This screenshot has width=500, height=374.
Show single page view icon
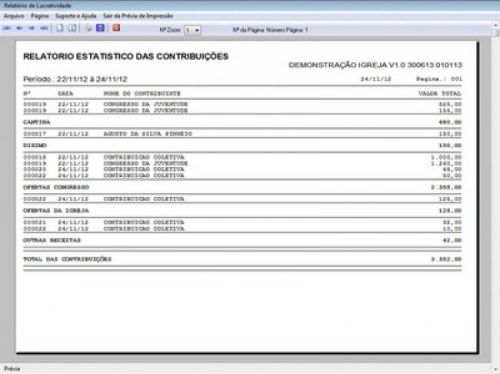coord(60,28)
